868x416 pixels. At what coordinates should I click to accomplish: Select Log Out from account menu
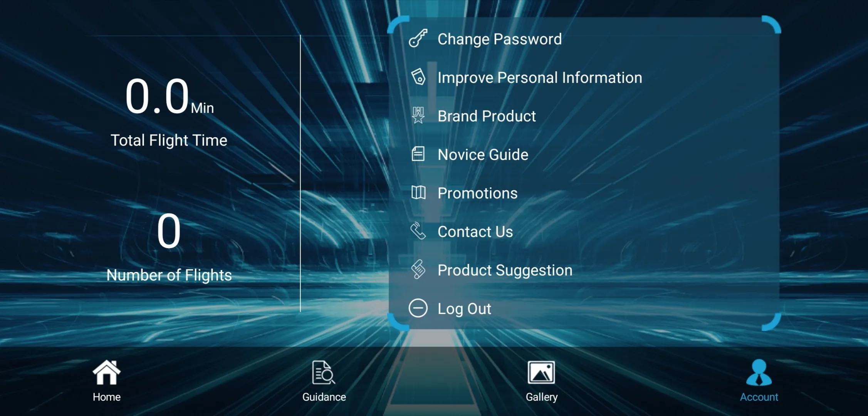[464, 308]
